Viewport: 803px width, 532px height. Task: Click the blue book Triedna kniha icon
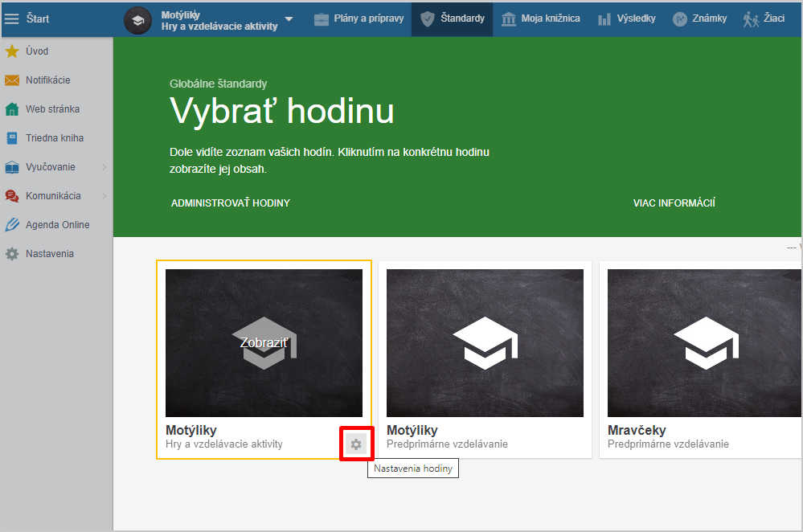point(12,138)
